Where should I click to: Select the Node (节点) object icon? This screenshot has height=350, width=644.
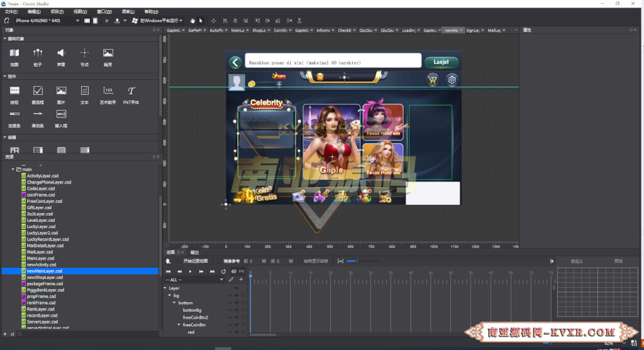pos(85,53)
